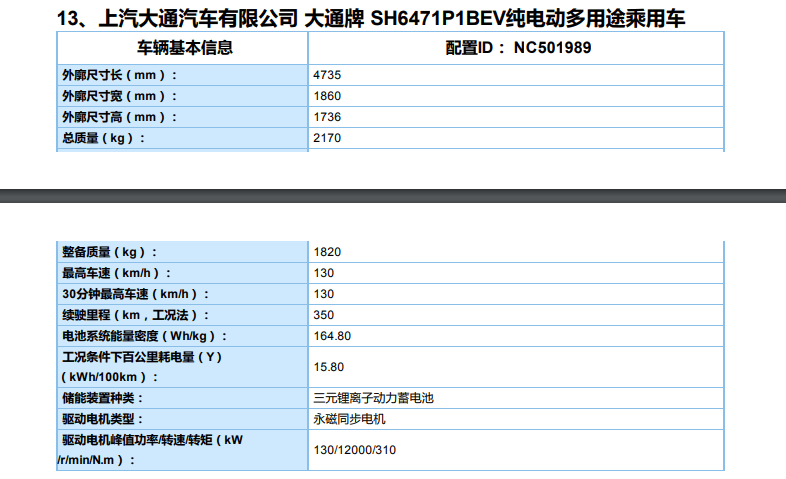
Task: Click the label '电池系统能量密度（Wh/kg）：'
Action: pyautogui.click(x=145, y=336)
